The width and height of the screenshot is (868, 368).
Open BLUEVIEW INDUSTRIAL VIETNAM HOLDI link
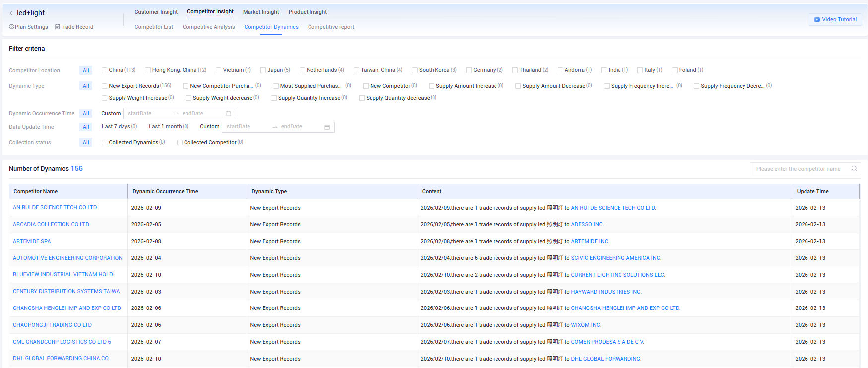[63, 275]
